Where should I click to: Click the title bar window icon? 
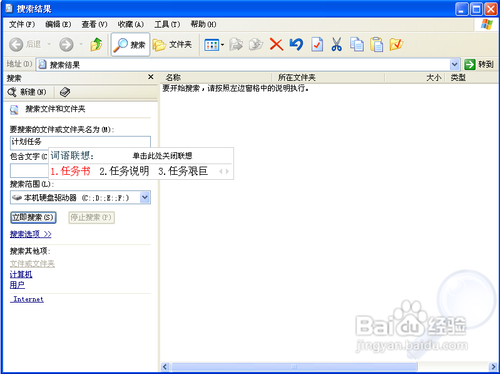[9, 9]
